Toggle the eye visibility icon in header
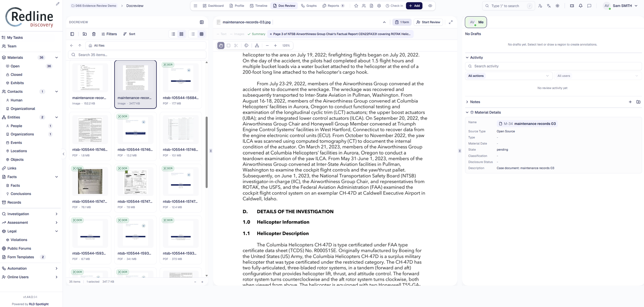644x307 pixels. click(430, 6)
